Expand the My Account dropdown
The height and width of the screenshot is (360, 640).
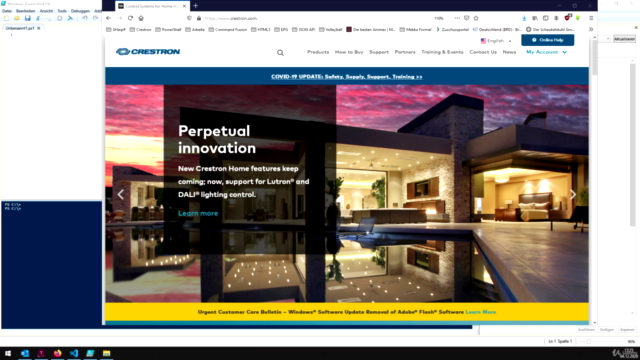[547, 52]
